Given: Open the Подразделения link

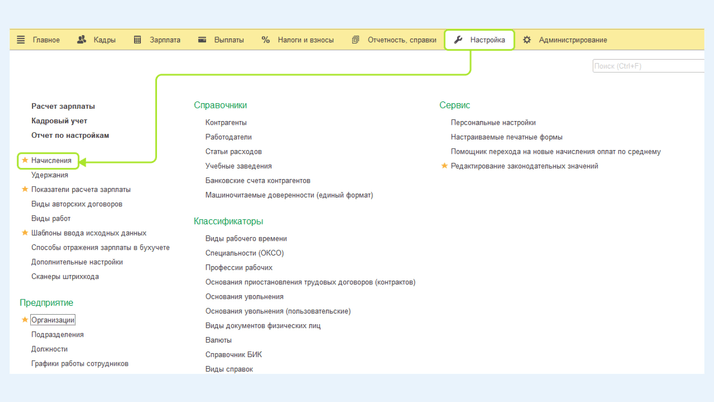Looking at the screenshot, I should click(x=57, y=335).
